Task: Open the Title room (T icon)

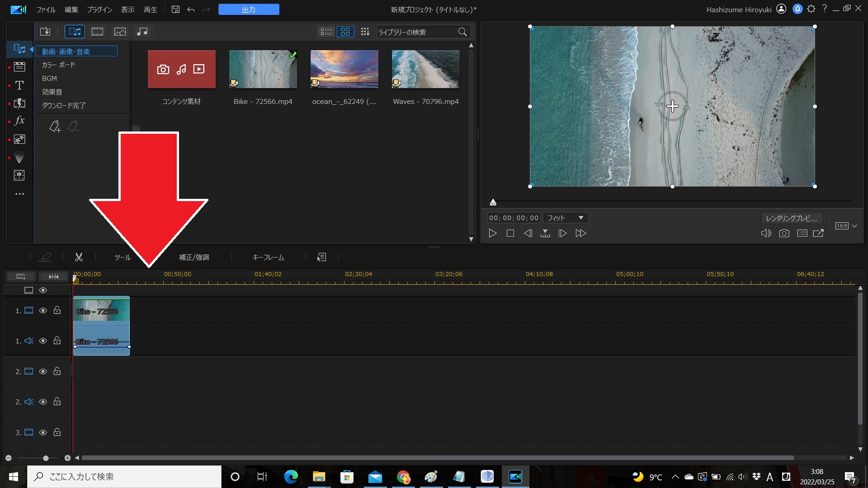Action: (x=19, y=85)
